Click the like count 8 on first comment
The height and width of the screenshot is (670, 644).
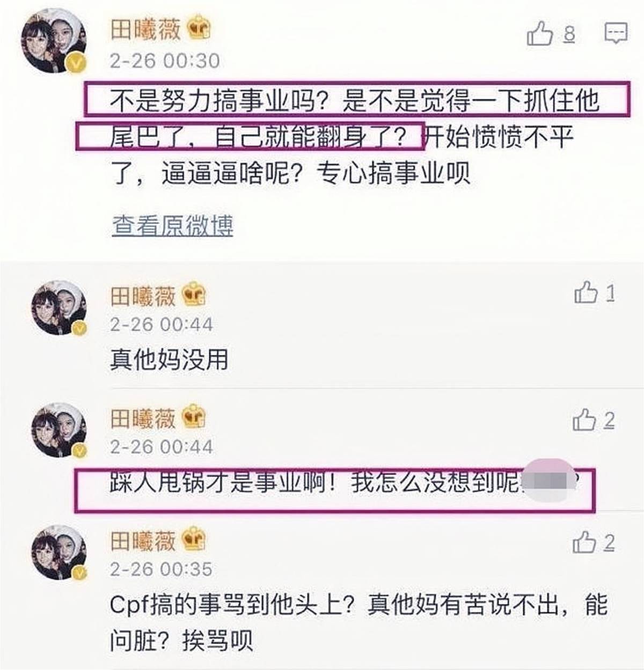569,34
